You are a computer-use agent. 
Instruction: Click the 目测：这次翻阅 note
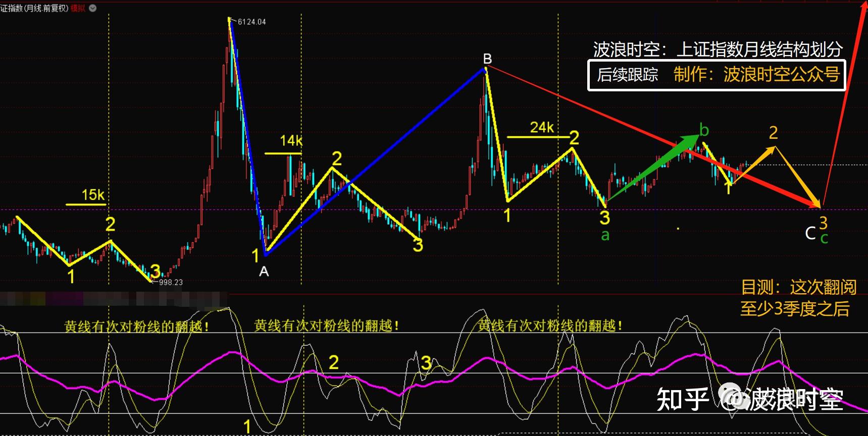click(x=798, y=287)
